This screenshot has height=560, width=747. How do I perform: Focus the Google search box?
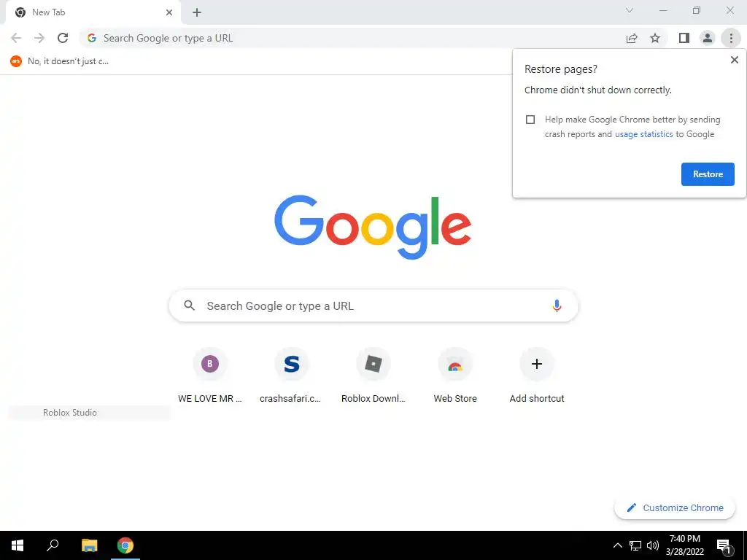pos(373,306)
